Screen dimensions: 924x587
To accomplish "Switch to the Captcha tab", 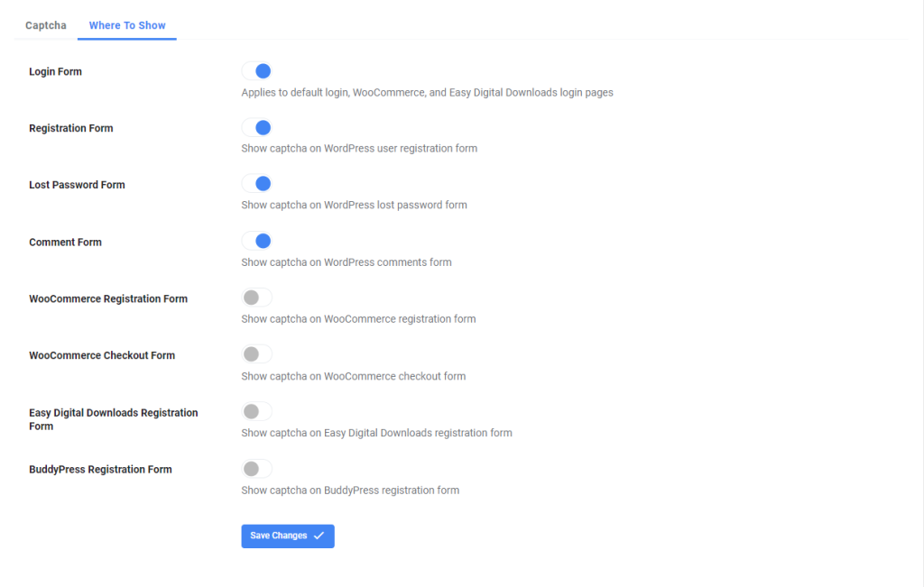I will click(x=46, y=25).
